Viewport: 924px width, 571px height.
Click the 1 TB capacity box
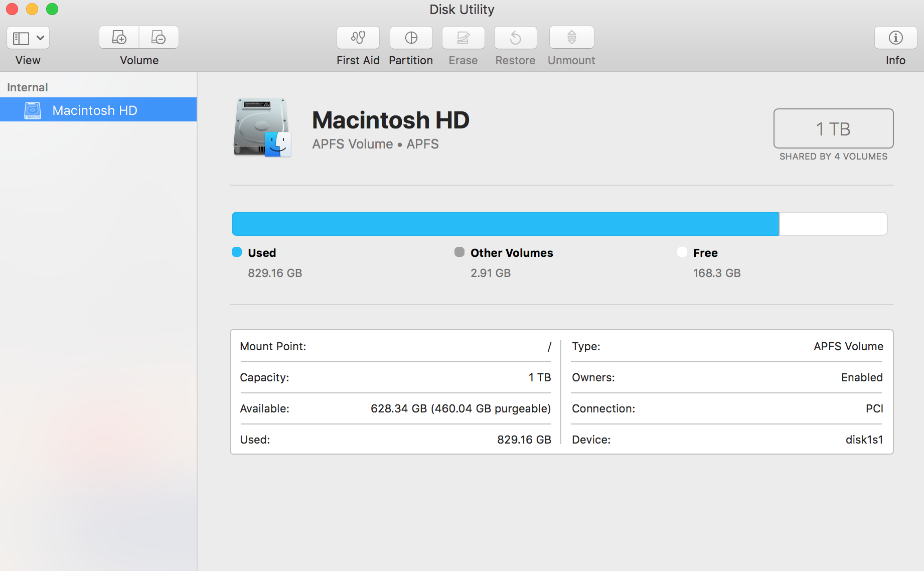pyautogui.click(x=833, y=128)
